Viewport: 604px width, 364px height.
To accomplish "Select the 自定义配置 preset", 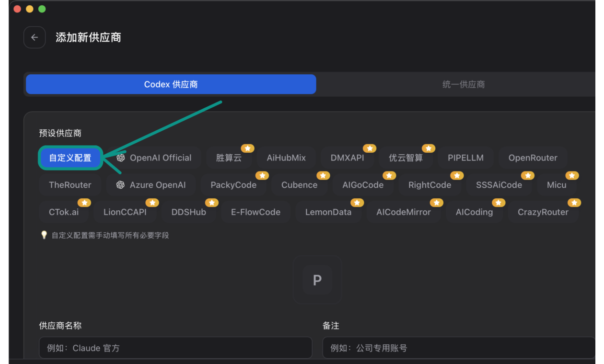I will click(x=70, y=158).
